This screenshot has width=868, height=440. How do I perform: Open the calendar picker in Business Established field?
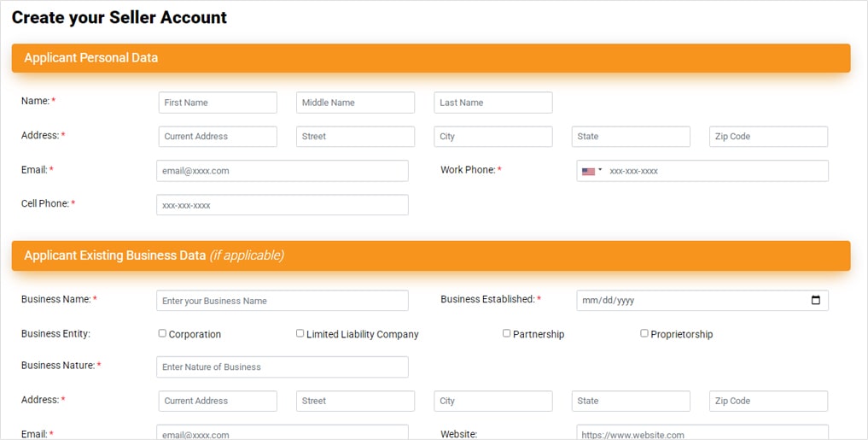[x=815, y=301]
